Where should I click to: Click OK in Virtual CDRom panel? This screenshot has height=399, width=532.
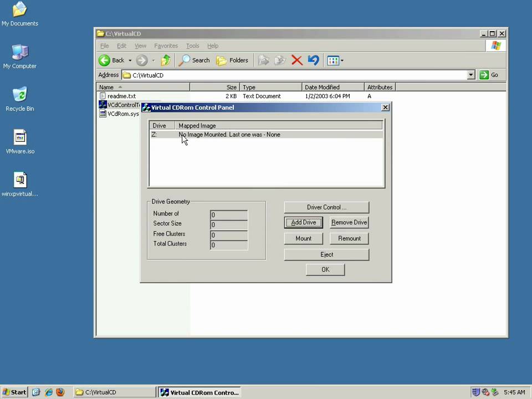point(325,270)
